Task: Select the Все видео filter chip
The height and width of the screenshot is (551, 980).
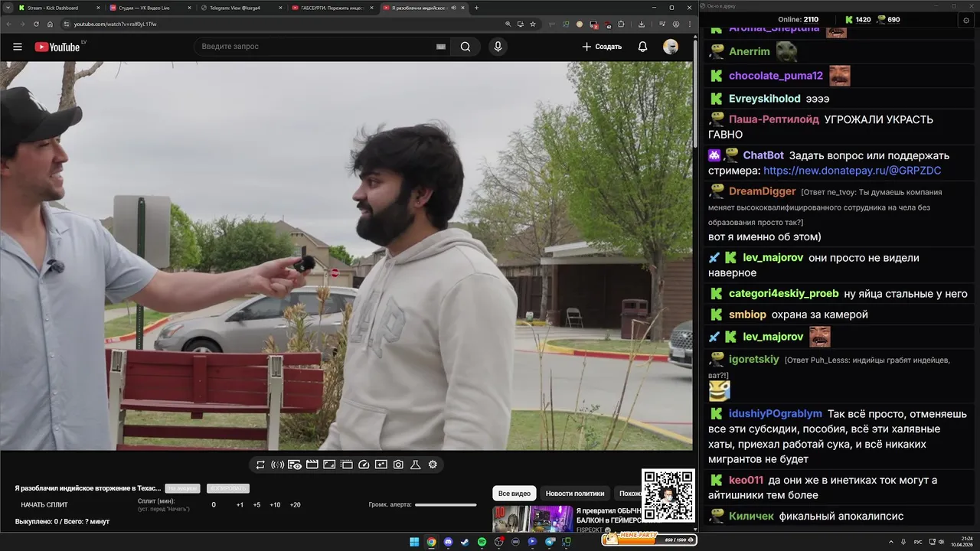Action: (x=514, y=494)
